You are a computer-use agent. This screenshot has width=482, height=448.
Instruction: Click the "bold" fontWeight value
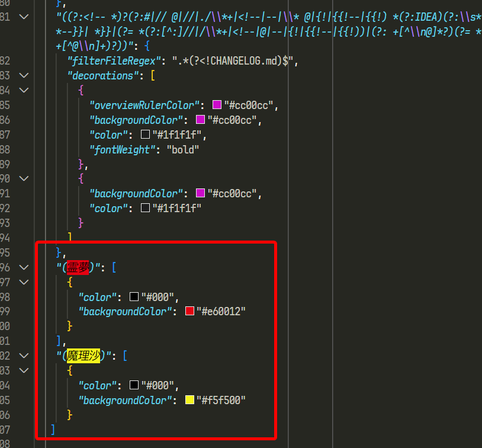pos(182,149)
